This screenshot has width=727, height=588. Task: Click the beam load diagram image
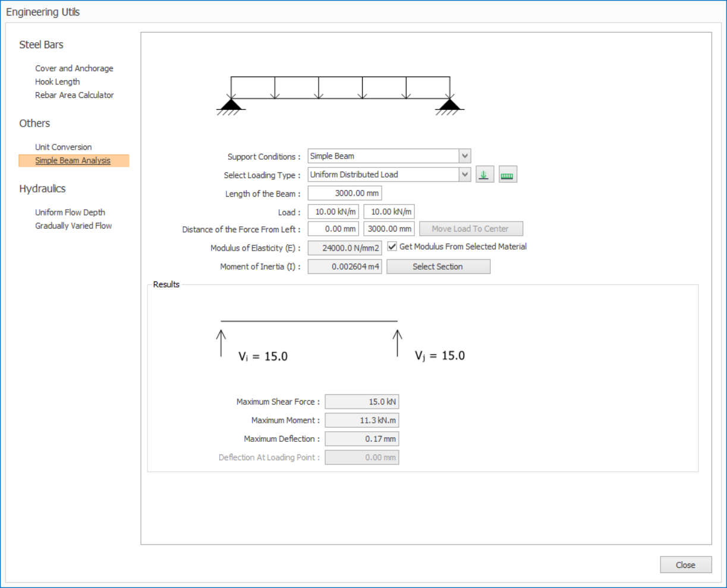(x=340, y=95)
